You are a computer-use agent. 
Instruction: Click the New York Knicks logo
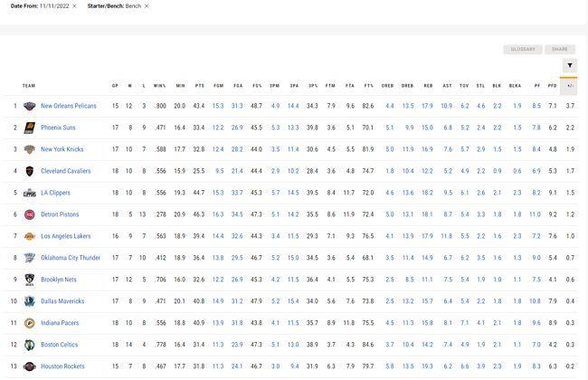(29, 149)
